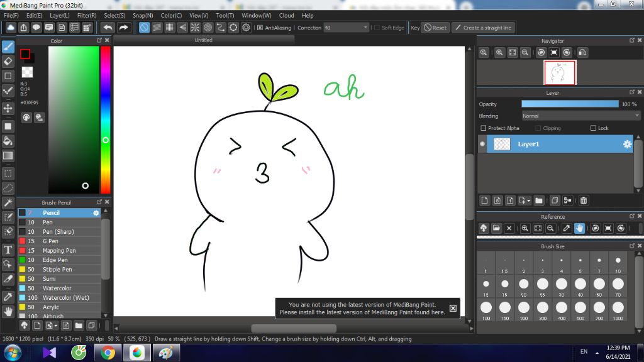Open snap settings gear icon
The image size is (644, 362).
tap(246, 28)
